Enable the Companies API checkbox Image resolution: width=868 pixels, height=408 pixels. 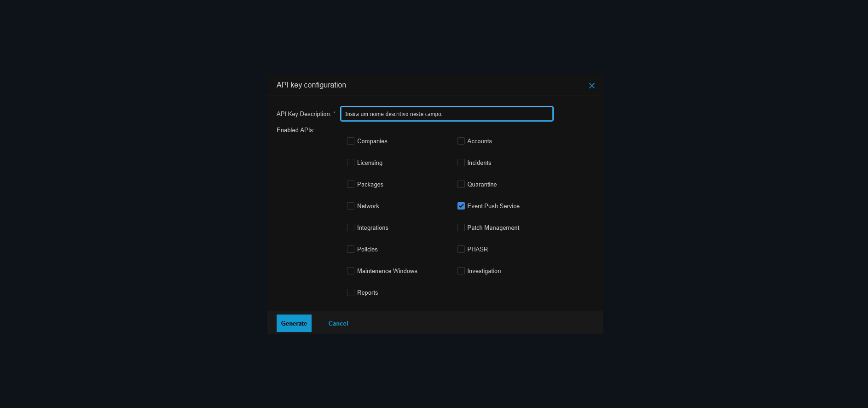(351, 141)
